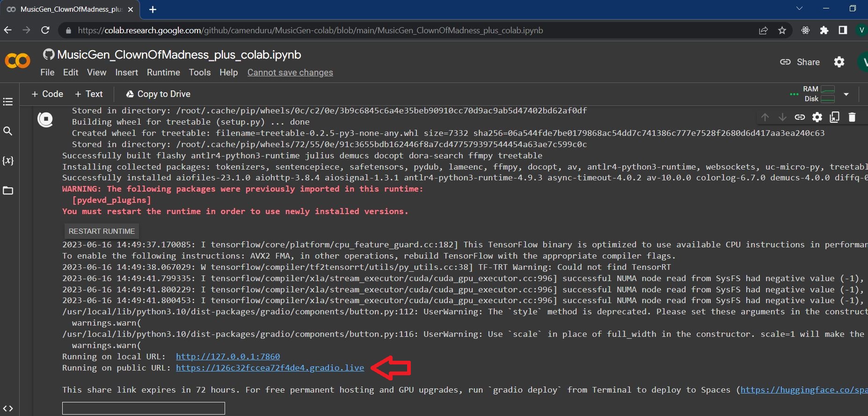
Task: Click the browser address bar URL
Action: click(x=310, y=30)
